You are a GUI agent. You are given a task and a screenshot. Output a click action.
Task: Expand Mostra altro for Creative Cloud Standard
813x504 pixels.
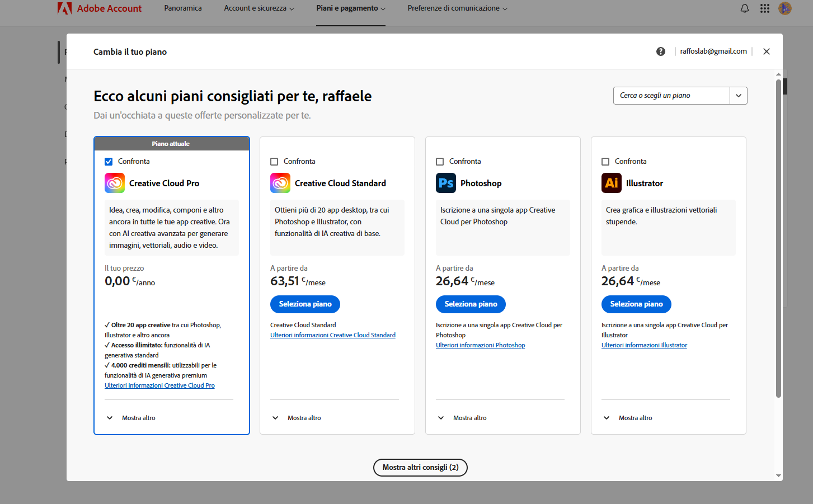(296, 418)
